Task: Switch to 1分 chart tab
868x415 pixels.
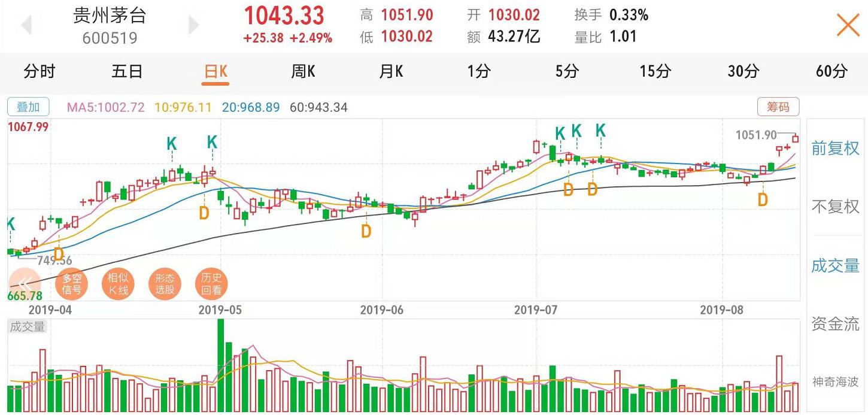Action: (x=479, y=72)
